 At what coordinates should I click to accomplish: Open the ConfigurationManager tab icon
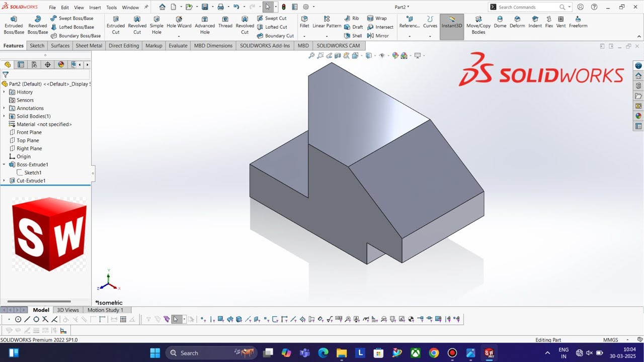click(x=34, y=64)
